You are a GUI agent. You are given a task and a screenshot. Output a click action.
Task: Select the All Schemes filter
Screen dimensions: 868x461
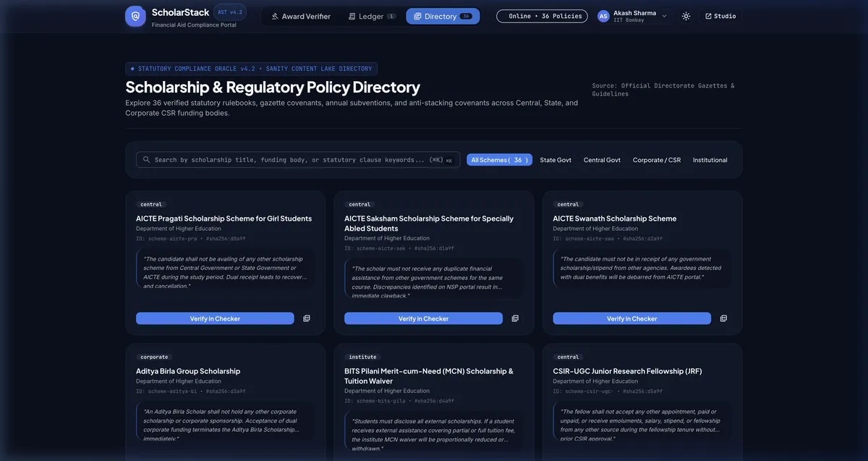pyautogui.click(x=499, y=160)
